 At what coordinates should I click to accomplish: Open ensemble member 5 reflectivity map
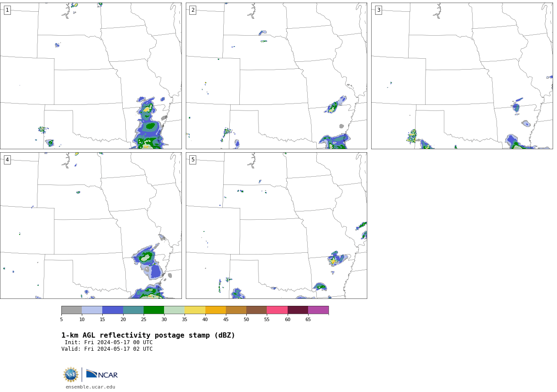tap(276, 225)
